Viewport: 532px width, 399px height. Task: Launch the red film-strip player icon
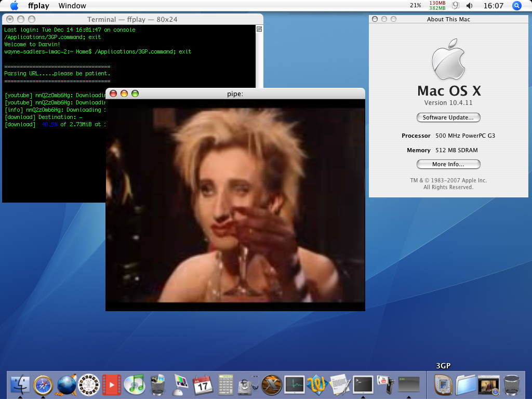click(x=112, y=385)
